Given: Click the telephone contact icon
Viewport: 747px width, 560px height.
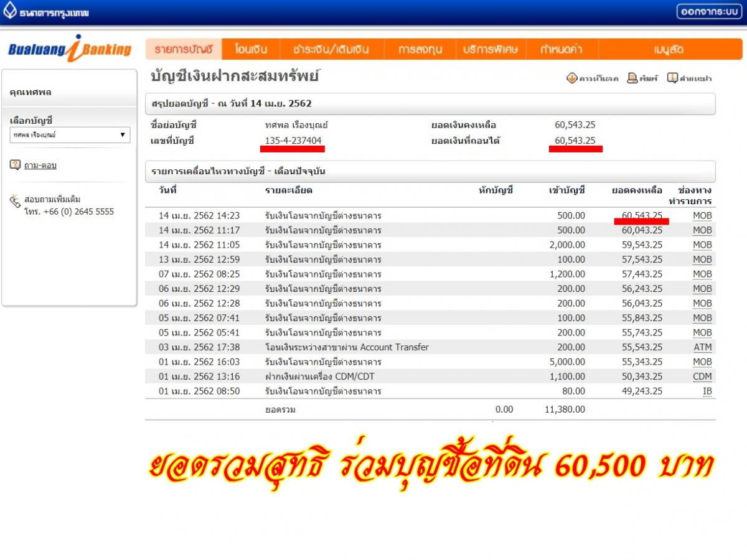Looking at the screenshot, I should [x=16, y=201].
